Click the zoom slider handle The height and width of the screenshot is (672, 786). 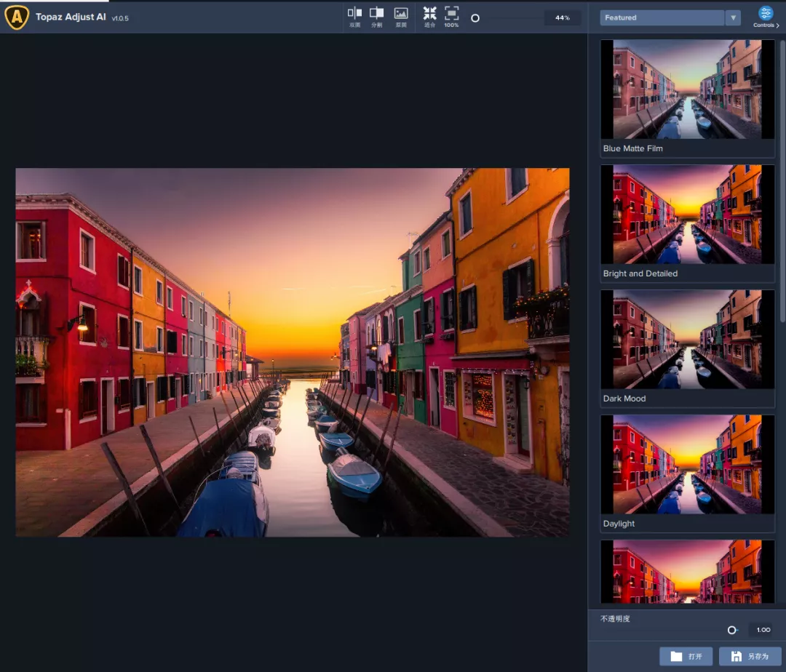tap(475, 18)
